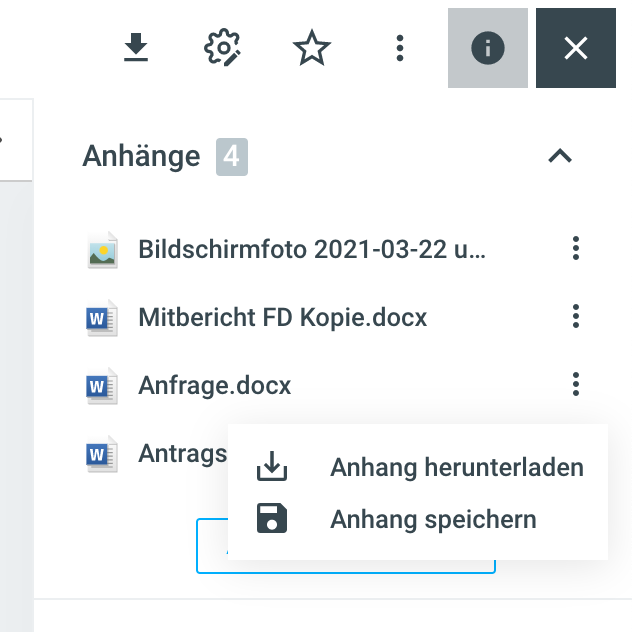Open options for Mitbericht FD Kopie.docx

pos(575,318)
